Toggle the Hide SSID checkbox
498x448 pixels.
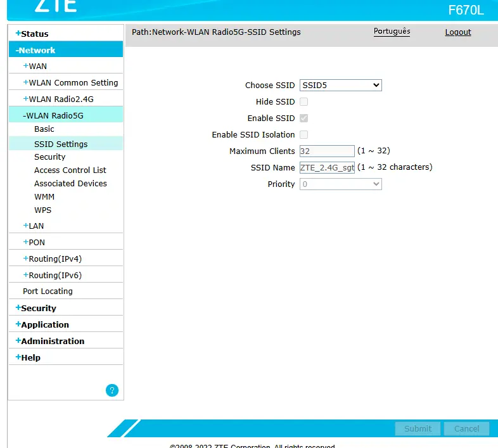pyautogui.click(x=303, y=101)
